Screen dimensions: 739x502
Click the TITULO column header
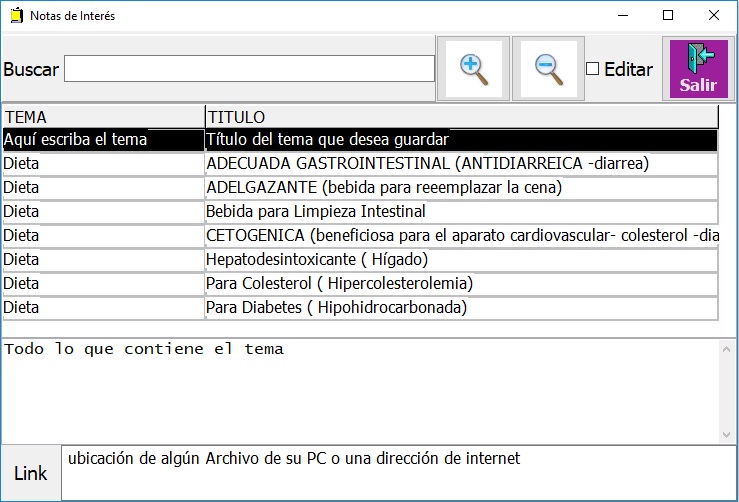(462, 117)
